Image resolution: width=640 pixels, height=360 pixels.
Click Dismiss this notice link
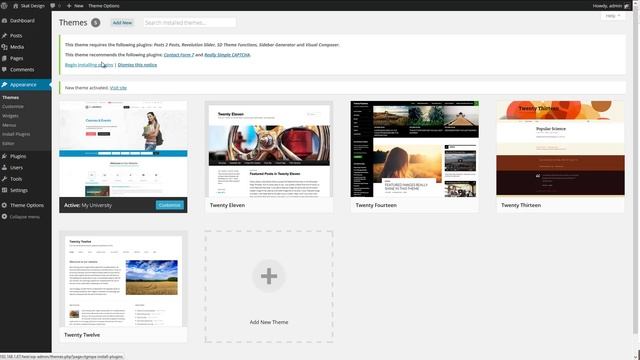[137, 65]
